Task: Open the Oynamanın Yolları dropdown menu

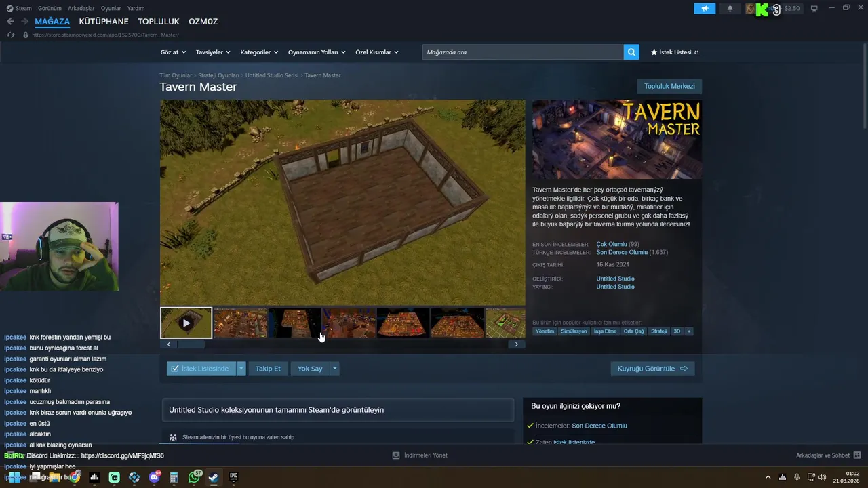Action: click(x=317, y=52)
